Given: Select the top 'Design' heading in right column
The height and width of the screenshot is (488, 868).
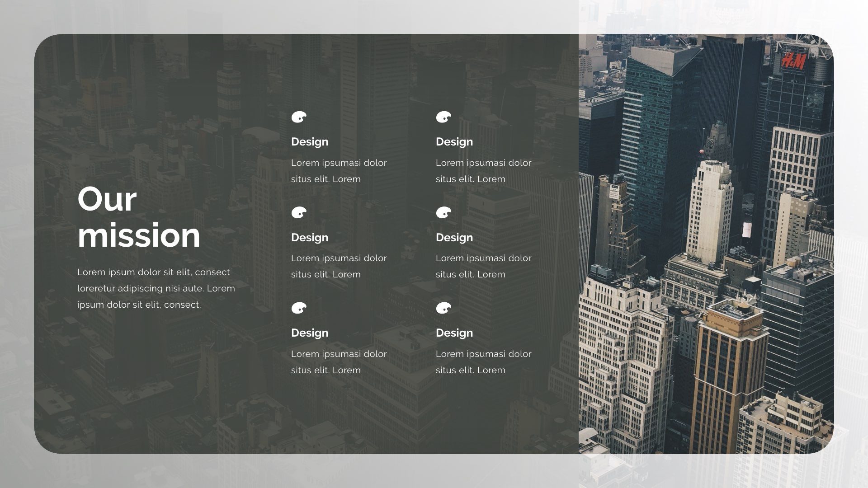Looking at the screenshot, I should point(454,141).
